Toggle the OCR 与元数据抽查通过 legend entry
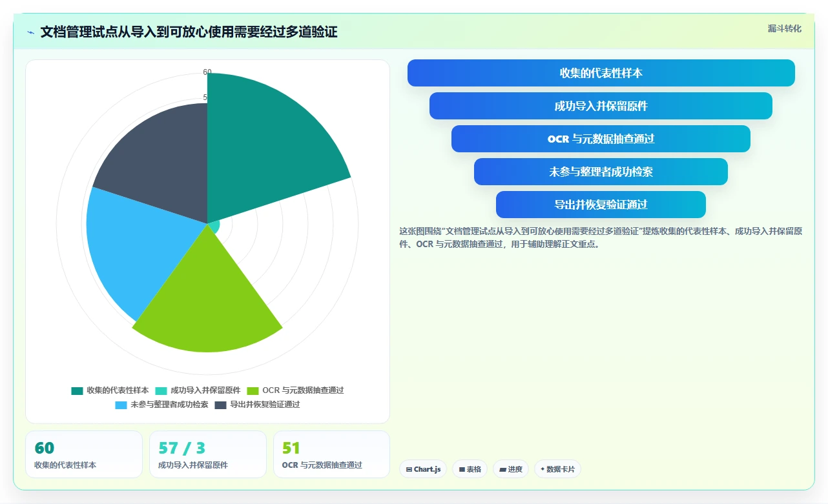The height and width of the screenshot is (504, 828). (x=295, y=390)
